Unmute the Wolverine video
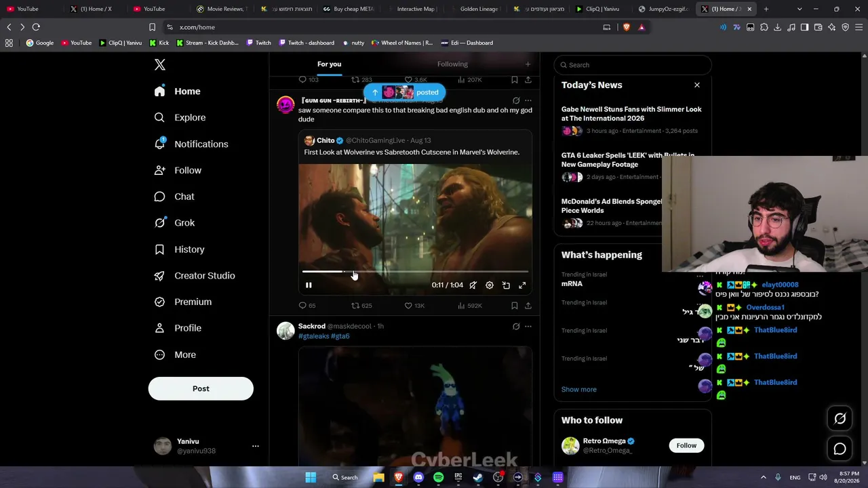 point(473,285)
